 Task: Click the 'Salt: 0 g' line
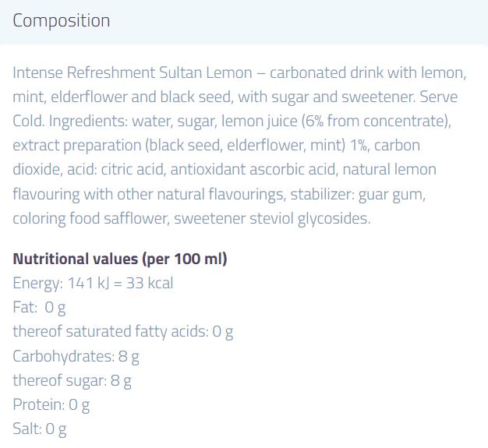[x=40, y=429]
